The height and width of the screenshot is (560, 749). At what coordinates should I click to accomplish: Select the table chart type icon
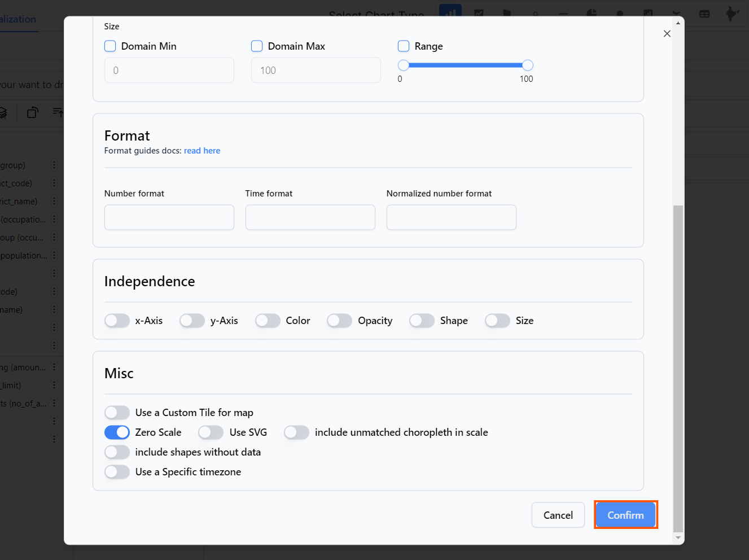point(704,14)
